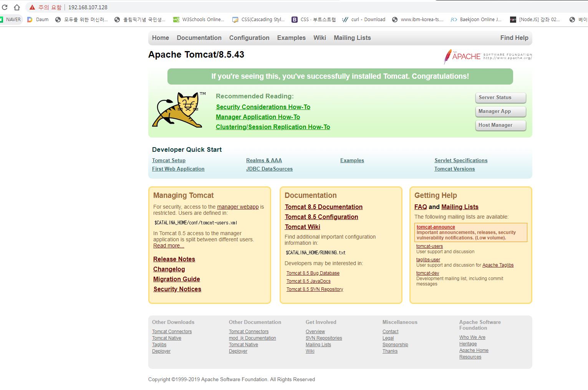Open Clustering/Session Replication How-To link
588x390 pixels.
click(273, 127)
